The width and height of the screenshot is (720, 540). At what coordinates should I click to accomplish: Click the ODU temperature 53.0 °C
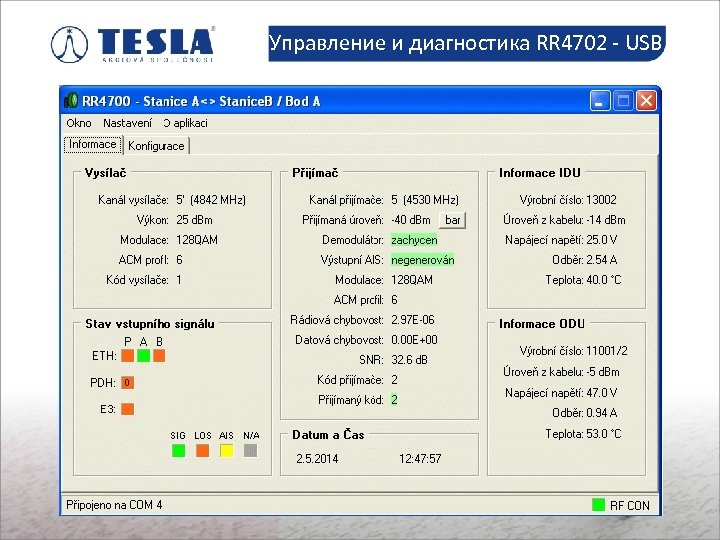click(x=604, y=433)
